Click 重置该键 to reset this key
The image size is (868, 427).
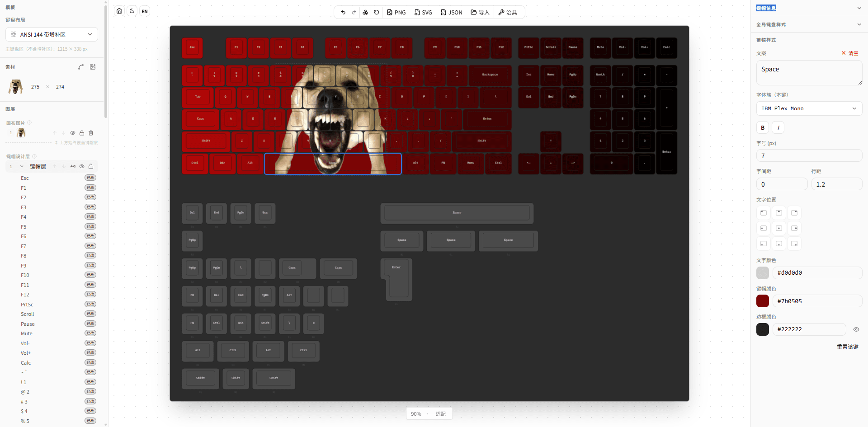click(848, 347)
